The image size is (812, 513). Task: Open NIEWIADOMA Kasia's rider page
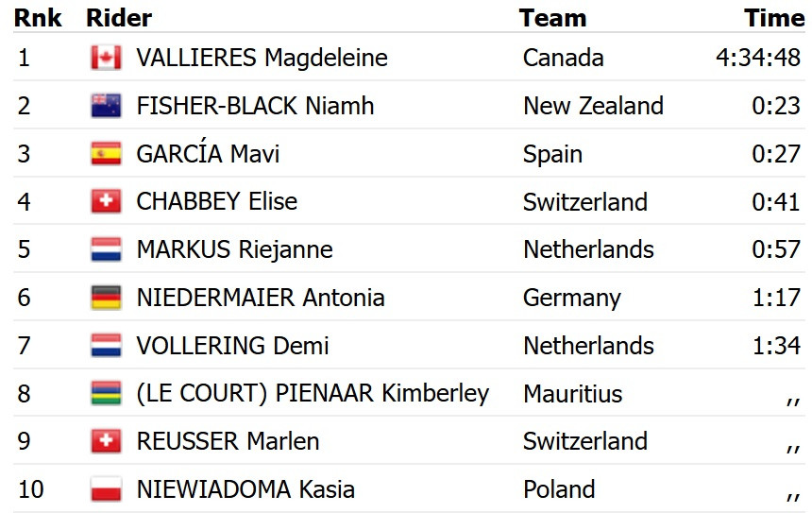point(245,489)
